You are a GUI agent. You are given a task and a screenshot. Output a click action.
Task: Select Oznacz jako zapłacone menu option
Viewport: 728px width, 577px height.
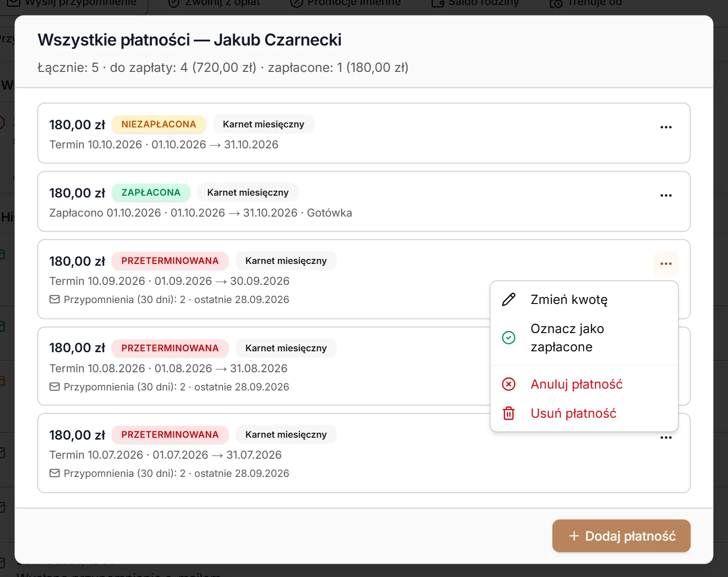pos(584,338)
